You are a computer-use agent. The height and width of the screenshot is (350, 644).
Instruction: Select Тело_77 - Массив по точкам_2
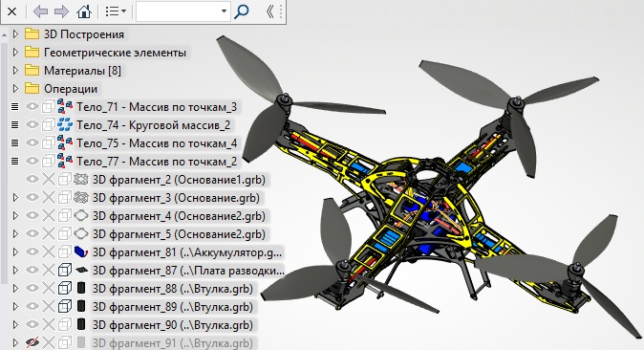[x=157, y=162]
